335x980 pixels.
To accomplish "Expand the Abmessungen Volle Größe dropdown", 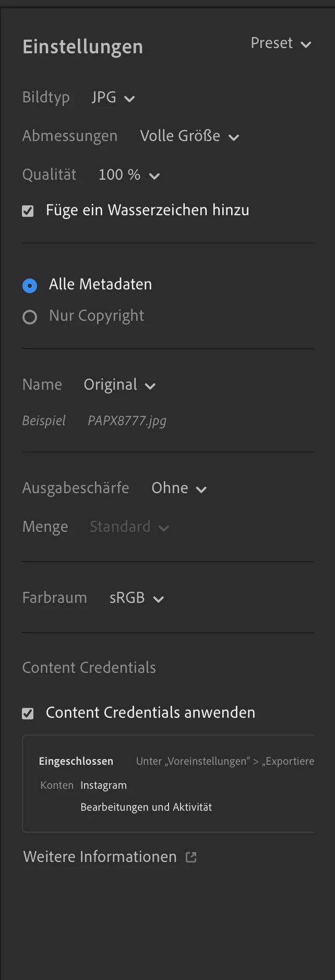I will [189, 136].
